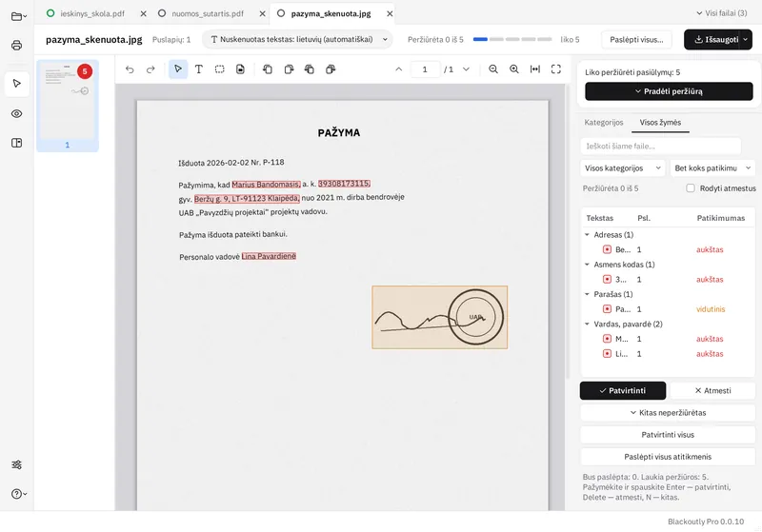
Task: Click the Atmesti button
Action: point(712,390)
